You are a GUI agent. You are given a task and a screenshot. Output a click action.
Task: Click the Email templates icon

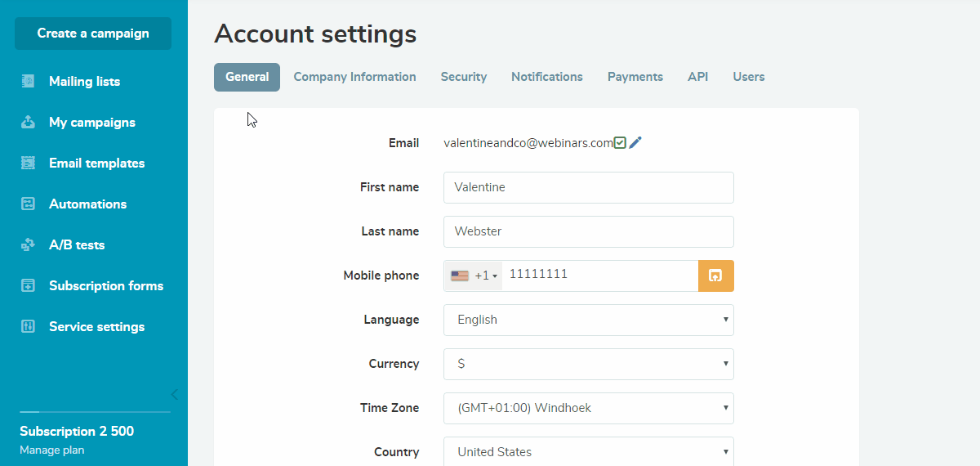[x=29, y=164]
